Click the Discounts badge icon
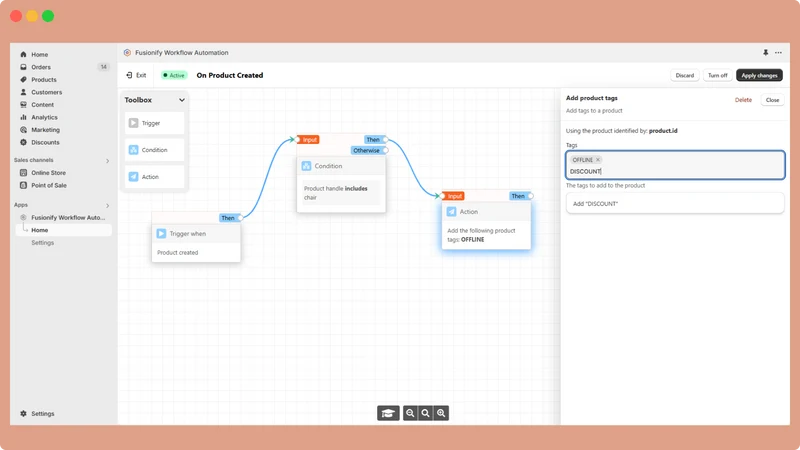This screenshot has height=450, width=800. [23, 142]
